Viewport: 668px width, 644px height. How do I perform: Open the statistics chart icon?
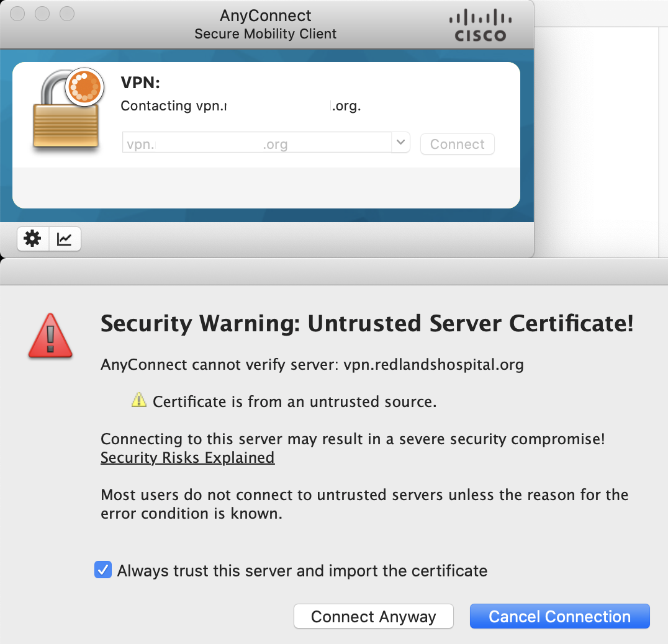point(65,239)
